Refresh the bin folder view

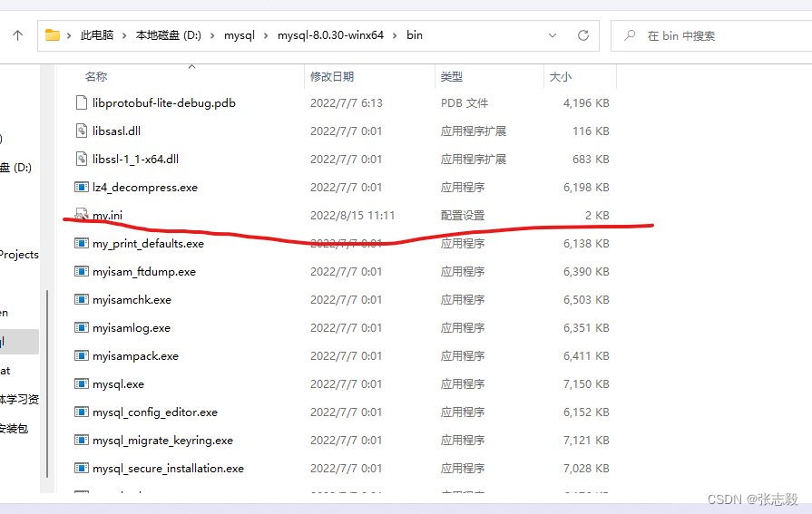(x=583, y=35)
